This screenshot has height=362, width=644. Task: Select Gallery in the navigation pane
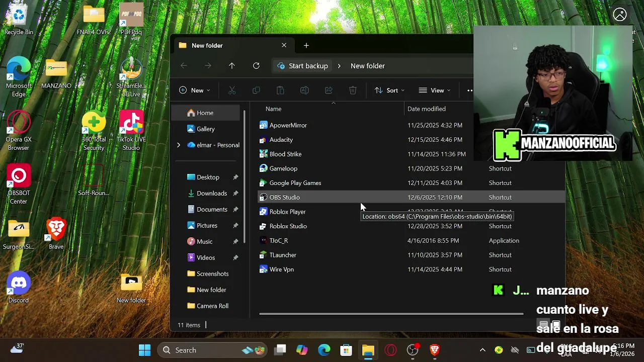tap(206, 129)
